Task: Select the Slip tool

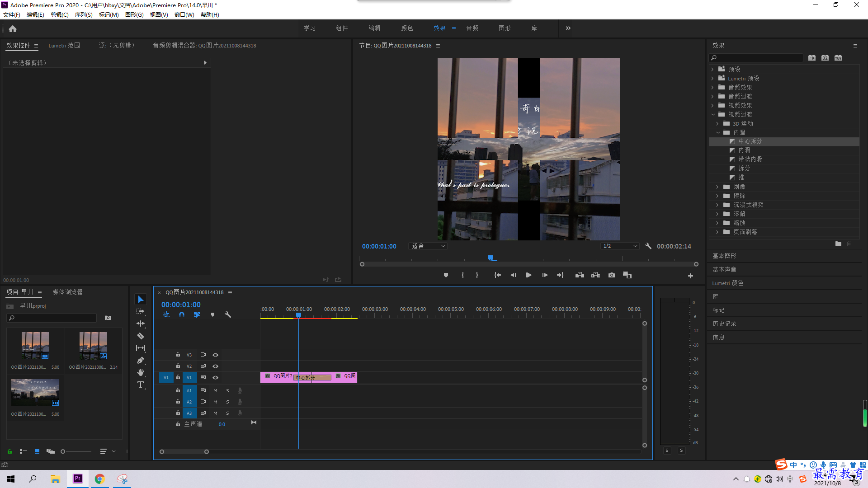Action: [141, 348]
